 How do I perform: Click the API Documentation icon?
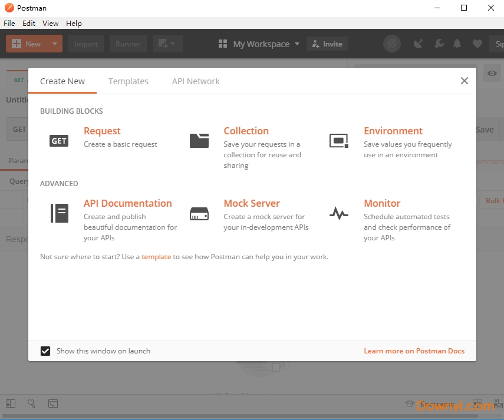pyautogui.click(x=59, y=213)
